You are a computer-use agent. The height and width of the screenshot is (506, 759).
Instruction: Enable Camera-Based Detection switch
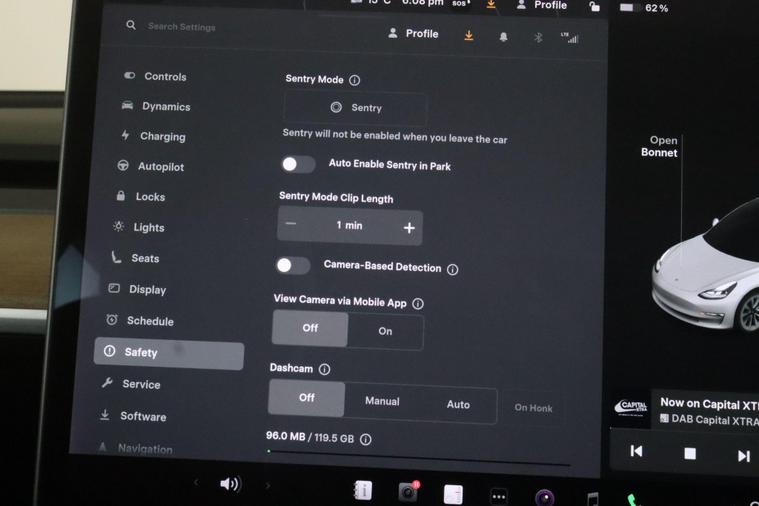(x=292, y=265)
